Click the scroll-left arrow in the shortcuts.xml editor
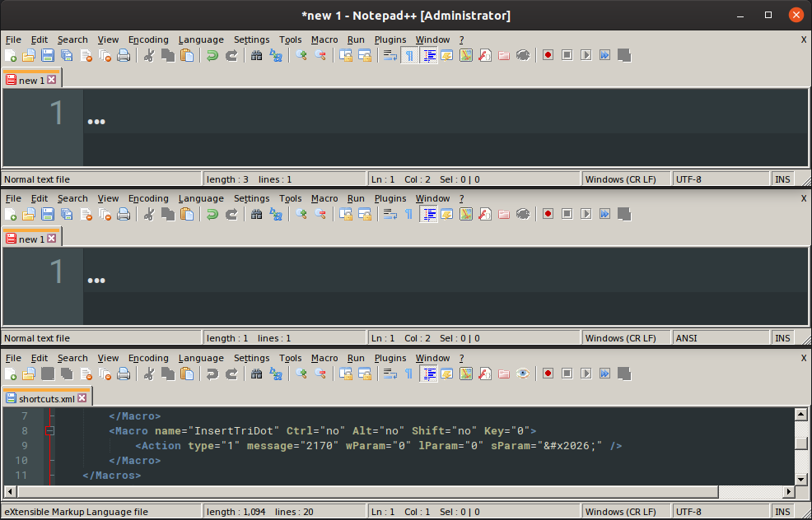 click(x=10, y=491)
